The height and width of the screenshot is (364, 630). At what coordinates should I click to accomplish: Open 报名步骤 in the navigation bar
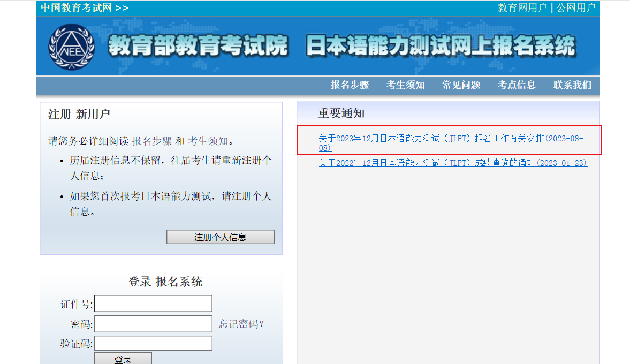[x=350, y=85]
